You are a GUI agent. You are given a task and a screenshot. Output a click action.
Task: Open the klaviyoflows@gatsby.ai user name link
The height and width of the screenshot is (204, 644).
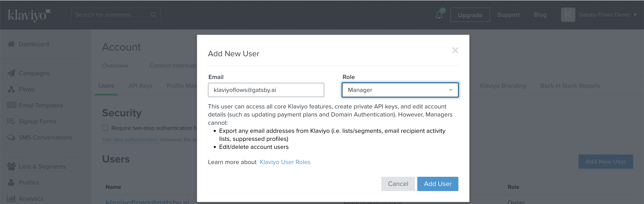[x=147, y=201]
